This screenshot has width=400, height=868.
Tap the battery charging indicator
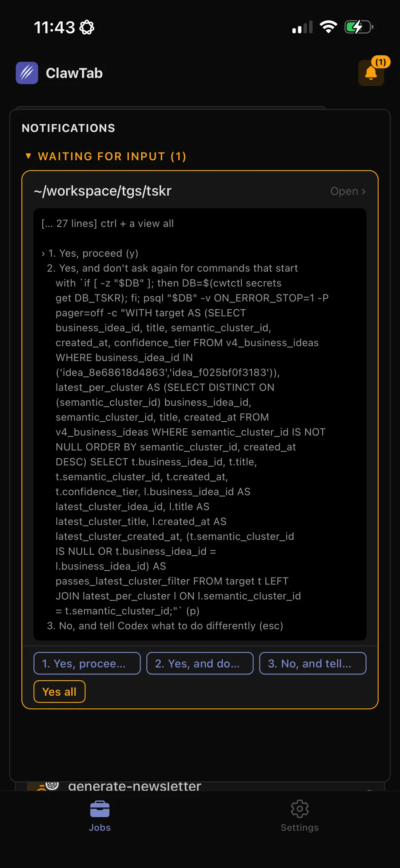point(359,27)
